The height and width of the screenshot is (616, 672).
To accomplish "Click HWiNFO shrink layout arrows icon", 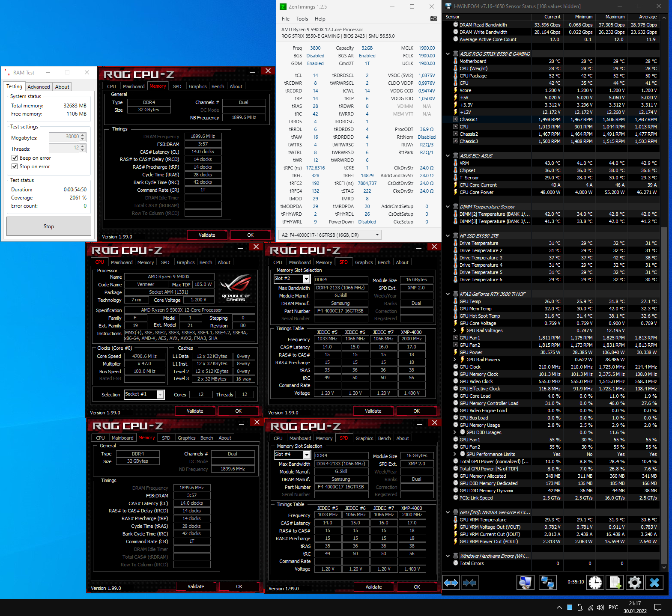I will tap(470, 583).
